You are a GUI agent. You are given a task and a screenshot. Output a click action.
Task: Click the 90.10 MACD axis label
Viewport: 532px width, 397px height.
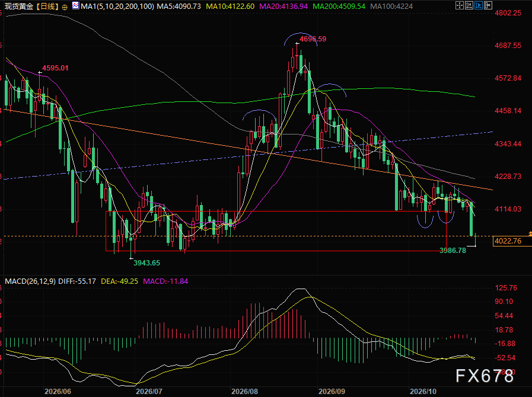click(x=504, y=302)
